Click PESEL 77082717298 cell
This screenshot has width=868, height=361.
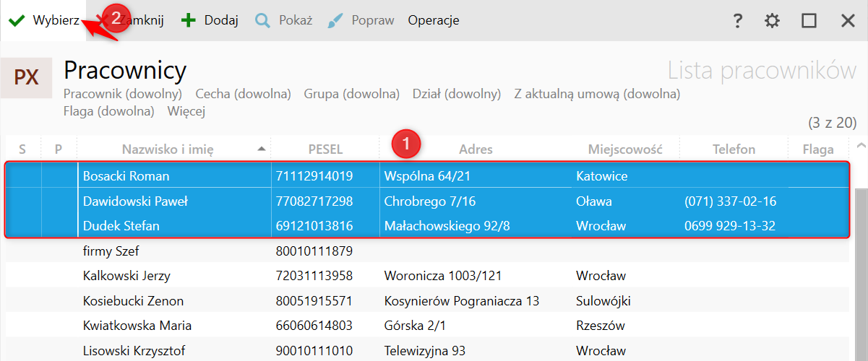pyautogui.click(x=314, y=201)
